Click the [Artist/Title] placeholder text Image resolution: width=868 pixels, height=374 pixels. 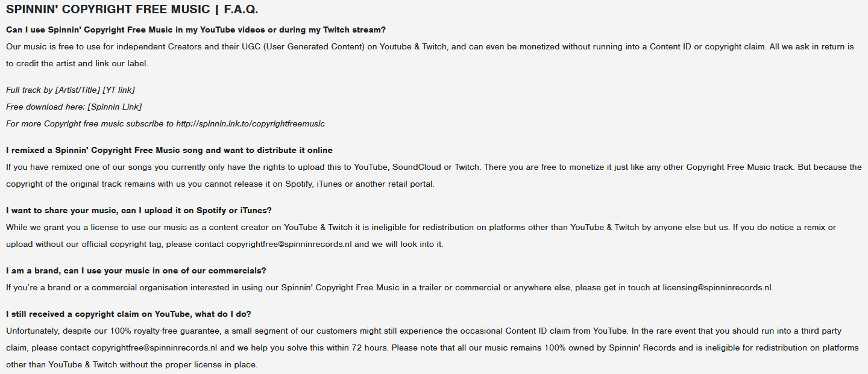click(x=78, y=90)
